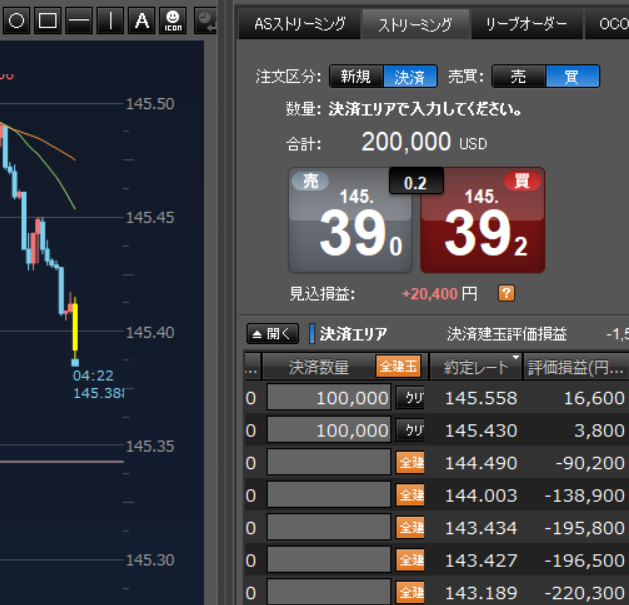
Task: Select the circle drawing tool
Action: click(x=16, y=20)
